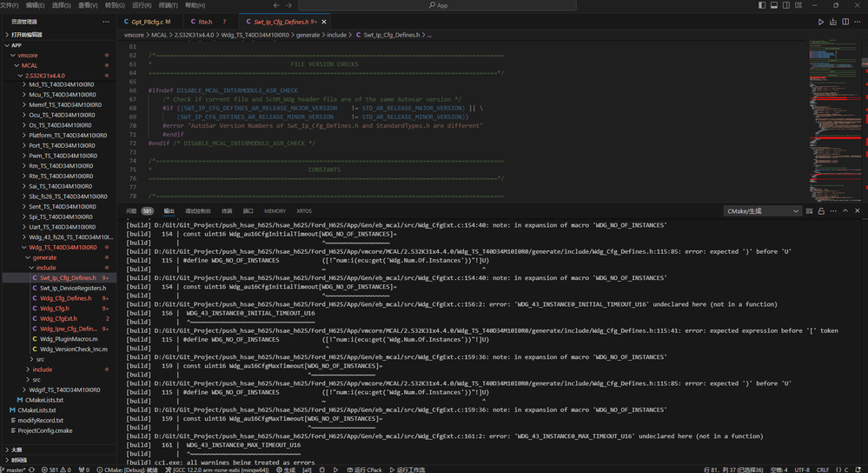Screen dimensions: 868x473
Task: Expand the 大纲 outline section
Action: point(58,450)
